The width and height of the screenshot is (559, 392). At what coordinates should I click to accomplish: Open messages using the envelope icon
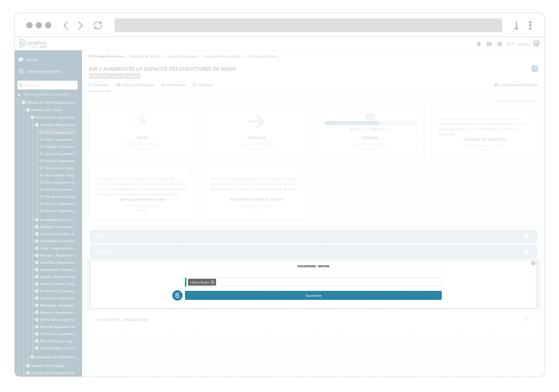[489, 44]
